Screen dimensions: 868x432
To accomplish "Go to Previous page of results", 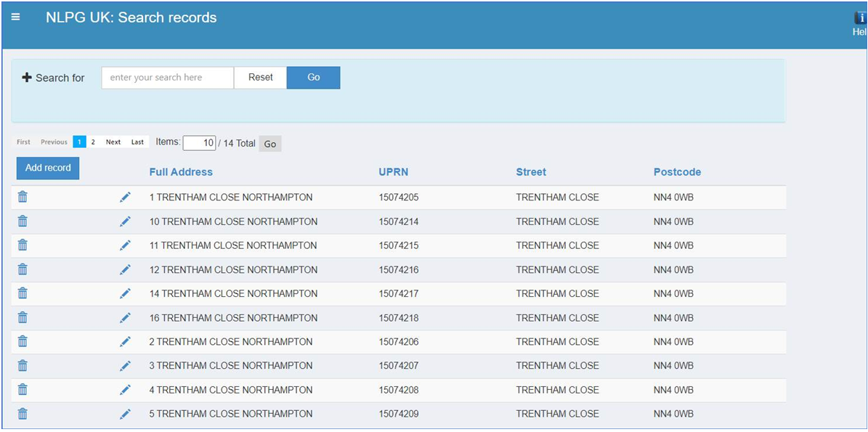I will pos(54,142).
